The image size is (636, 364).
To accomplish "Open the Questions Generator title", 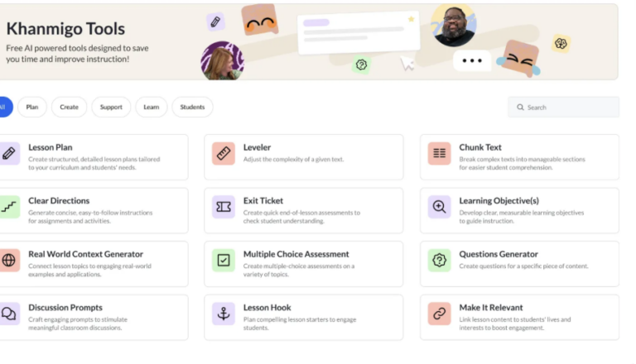I will point(499,255).
